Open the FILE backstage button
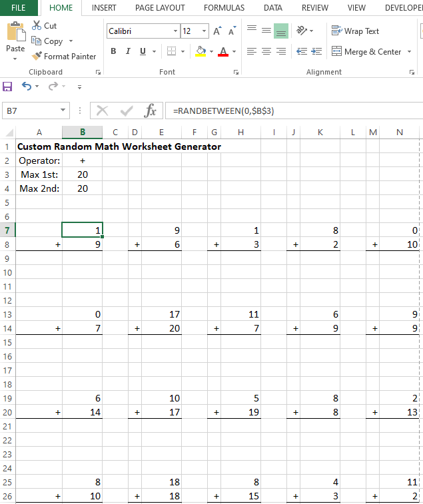423x504 pixels. 19,8
